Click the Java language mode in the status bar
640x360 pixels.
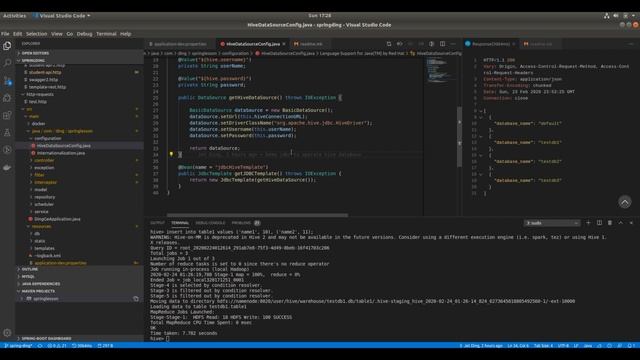[588, 346]
